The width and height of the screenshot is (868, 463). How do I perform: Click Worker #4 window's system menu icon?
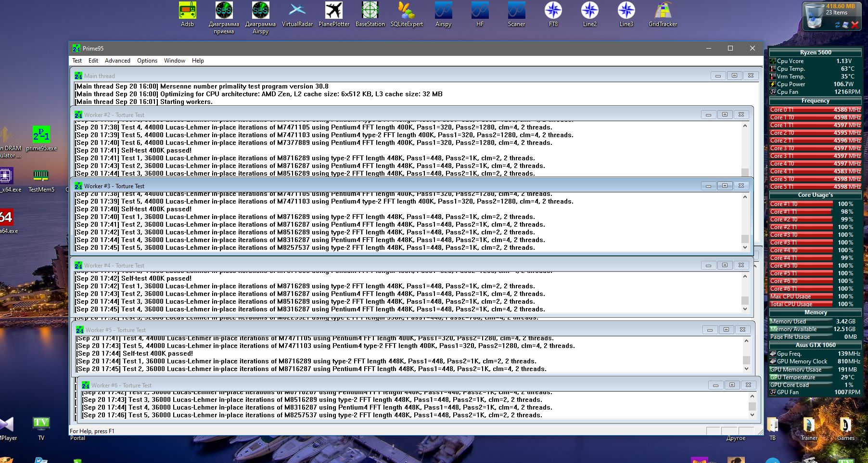(78, 266)
